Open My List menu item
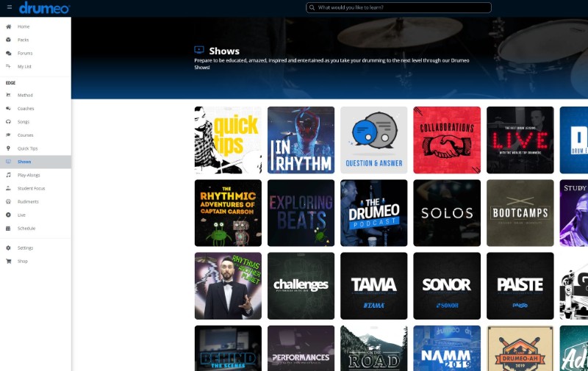The image size is (588, 371). (x=24, y=66)
